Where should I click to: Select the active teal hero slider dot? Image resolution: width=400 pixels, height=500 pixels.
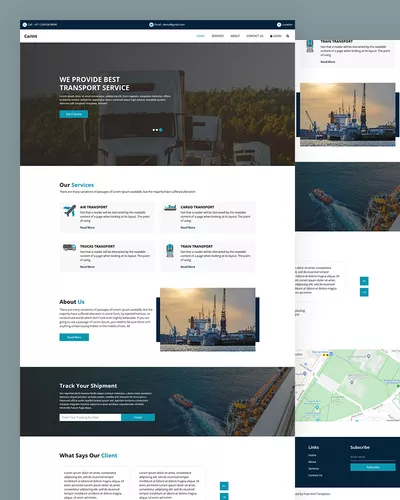pyautogui.click(x=161, y=130)
